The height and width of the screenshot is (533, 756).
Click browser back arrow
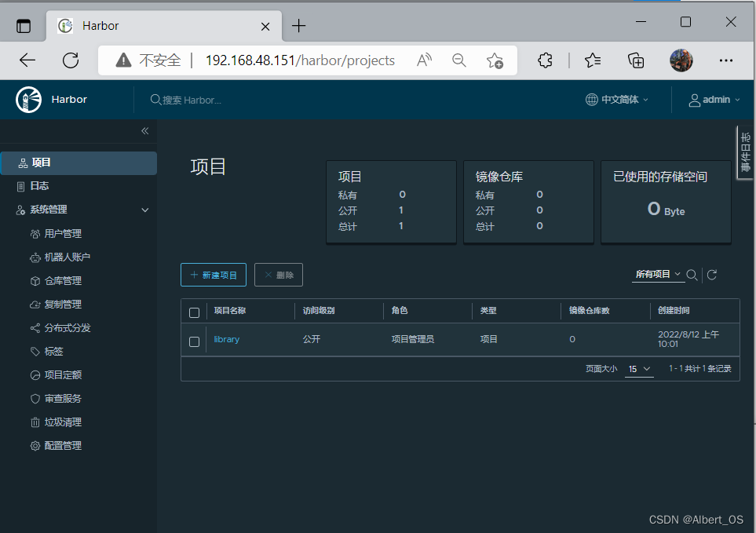[27, 60]
